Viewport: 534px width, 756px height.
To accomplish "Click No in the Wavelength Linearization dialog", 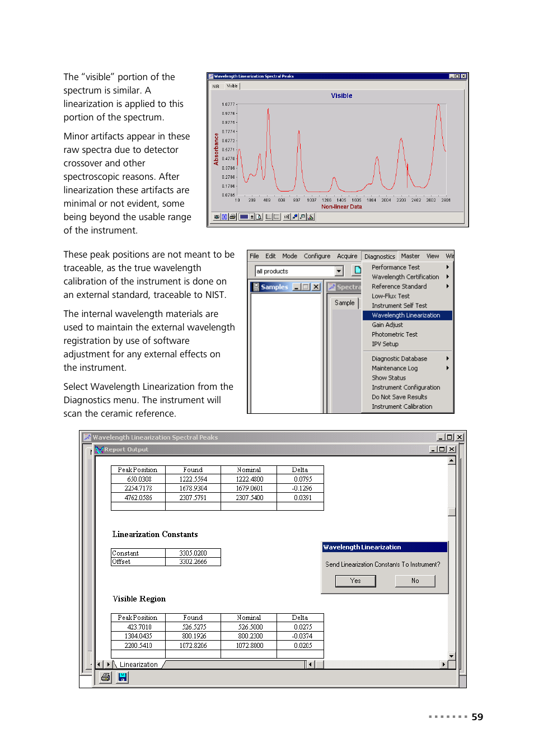I will 415,581.
